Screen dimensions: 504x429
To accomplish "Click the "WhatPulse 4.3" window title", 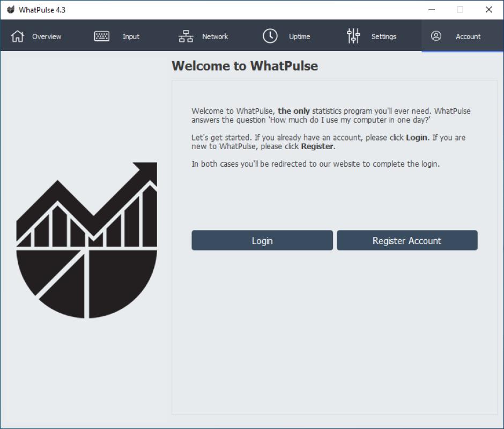I will click(42, 10).
